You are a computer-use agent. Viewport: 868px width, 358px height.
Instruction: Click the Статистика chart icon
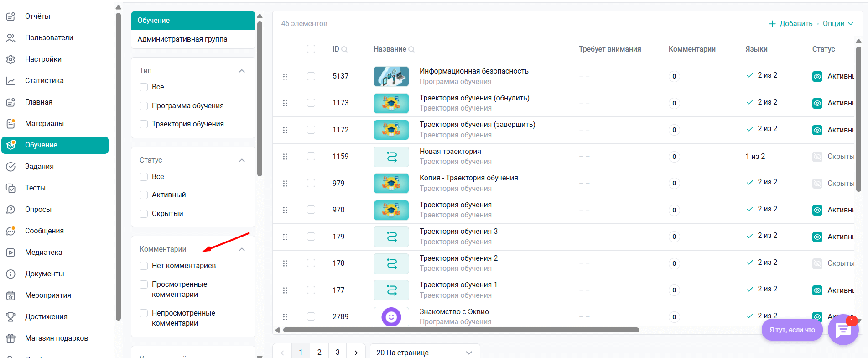[x=10, y=81]
